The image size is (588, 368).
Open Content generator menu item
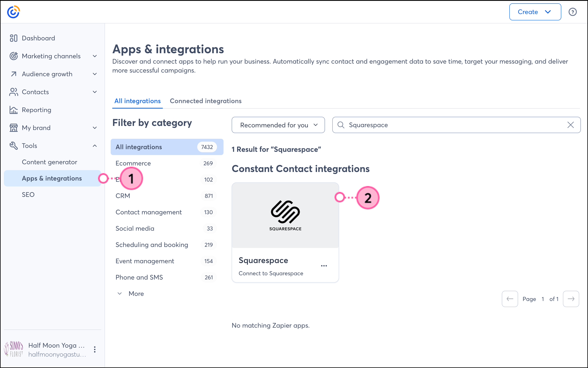(x=50, y=162)
